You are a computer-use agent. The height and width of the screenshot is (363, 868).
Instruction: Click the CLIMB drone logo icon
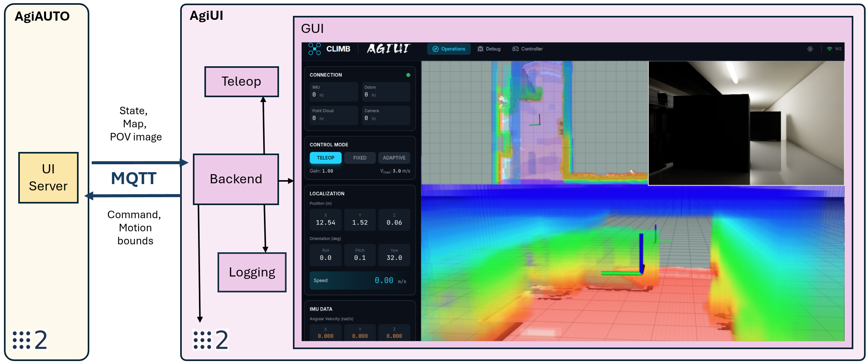tap(314, 49)
